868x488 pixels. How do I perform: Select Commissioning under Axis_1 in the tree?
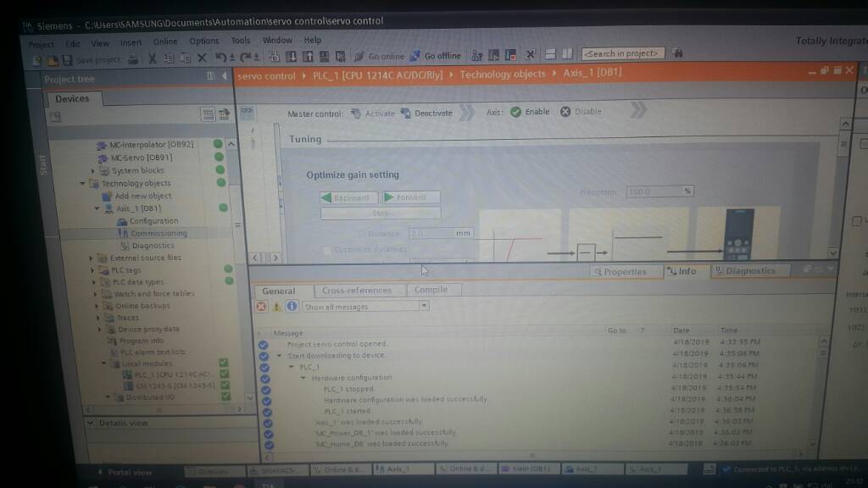[x=159, y=234]
